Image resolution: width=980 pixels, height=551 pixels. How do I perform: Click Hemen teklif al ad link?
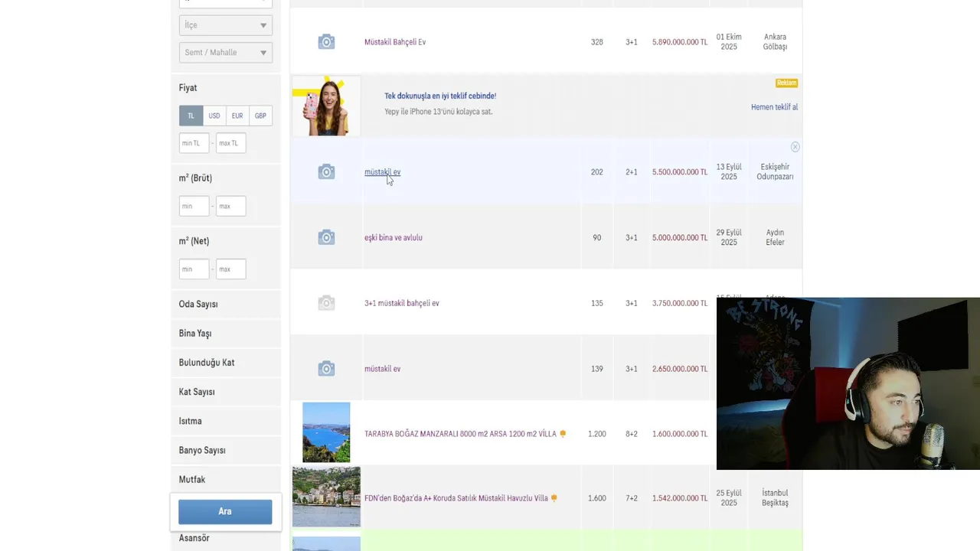774,107
